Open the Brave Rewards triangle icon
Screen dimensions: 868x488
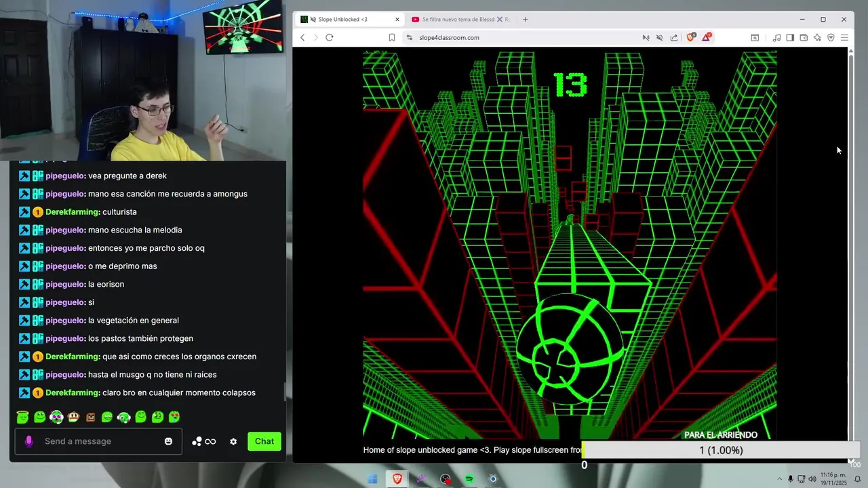point(706,37)
